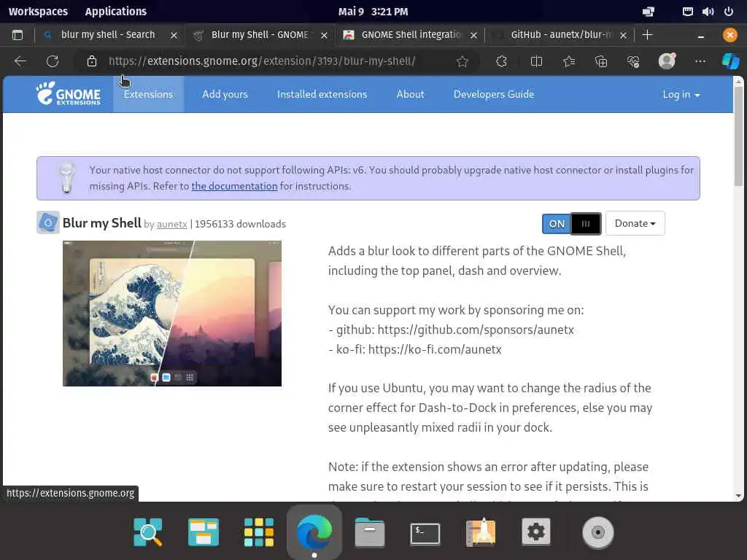Screen dimensions: 747x560
Task: Open the Files folder icon in the dock
Action: click(x=370, y=532)
